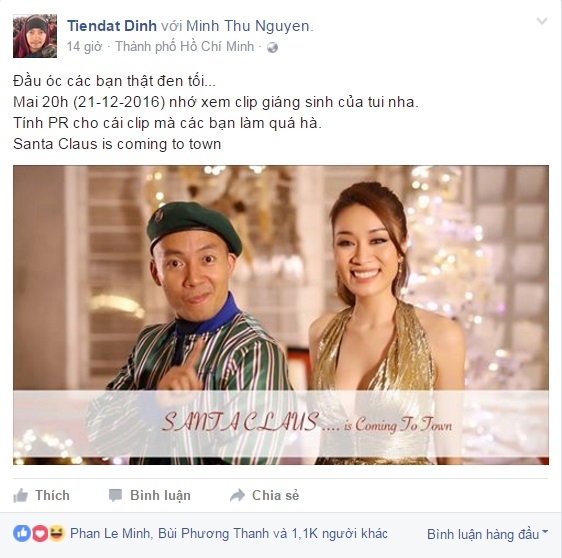Click the Chia sẻ share button text
Image resolution: width=562 pixels, height=558 pixels.
[x=275, y=495]
